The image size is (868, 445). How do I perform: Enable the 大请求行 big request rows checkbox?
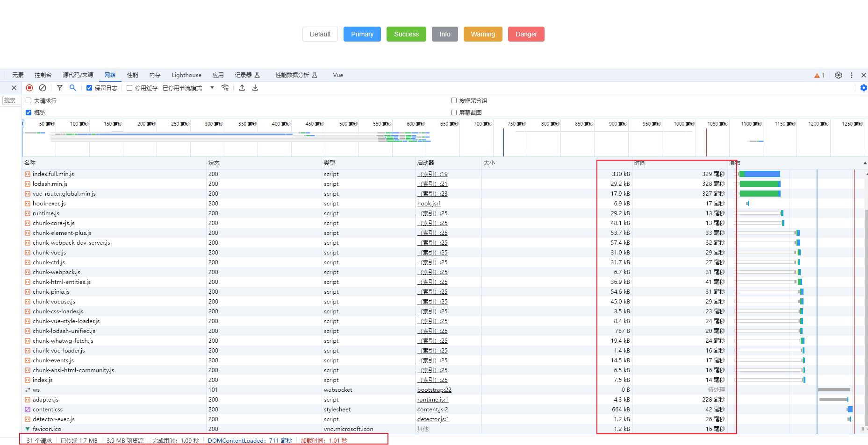pyautogui.click(x=29, y=100)
